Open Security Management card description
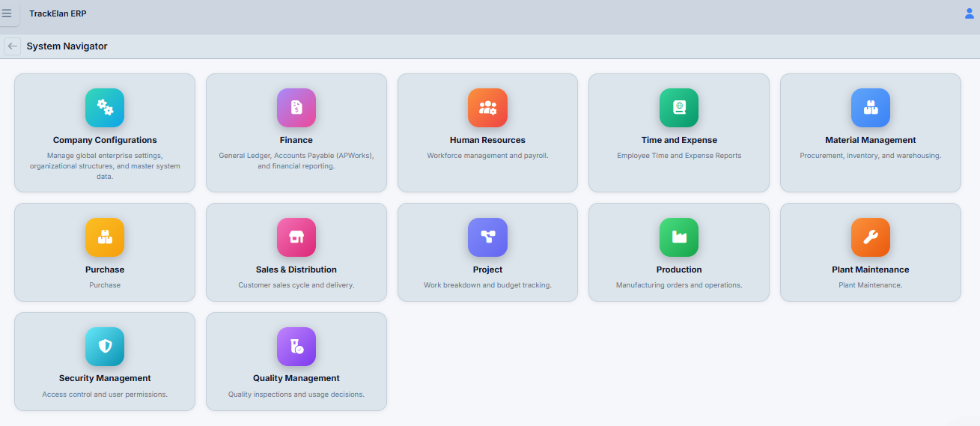The height and width of the screenshot is (426, 980). [105, 394]
